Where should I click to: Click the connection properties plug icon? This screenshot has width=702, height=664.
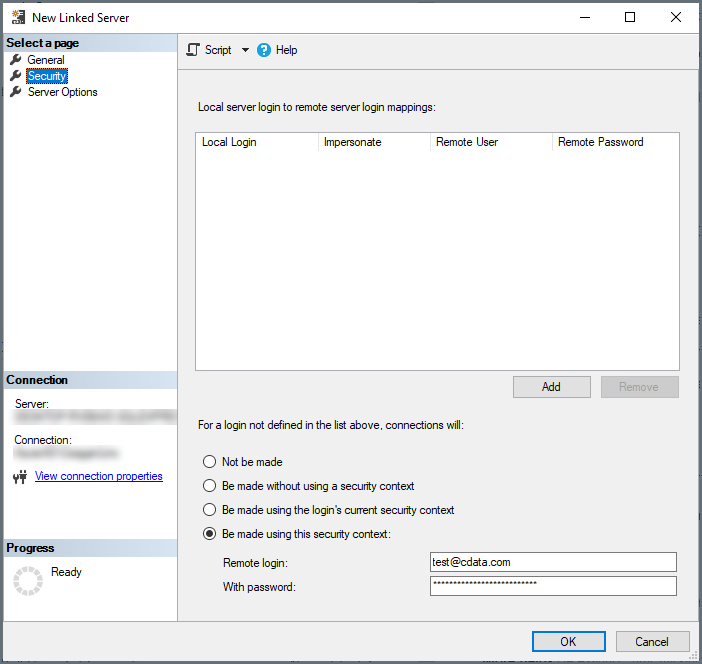pyautogui.click(x=20, y=477)
